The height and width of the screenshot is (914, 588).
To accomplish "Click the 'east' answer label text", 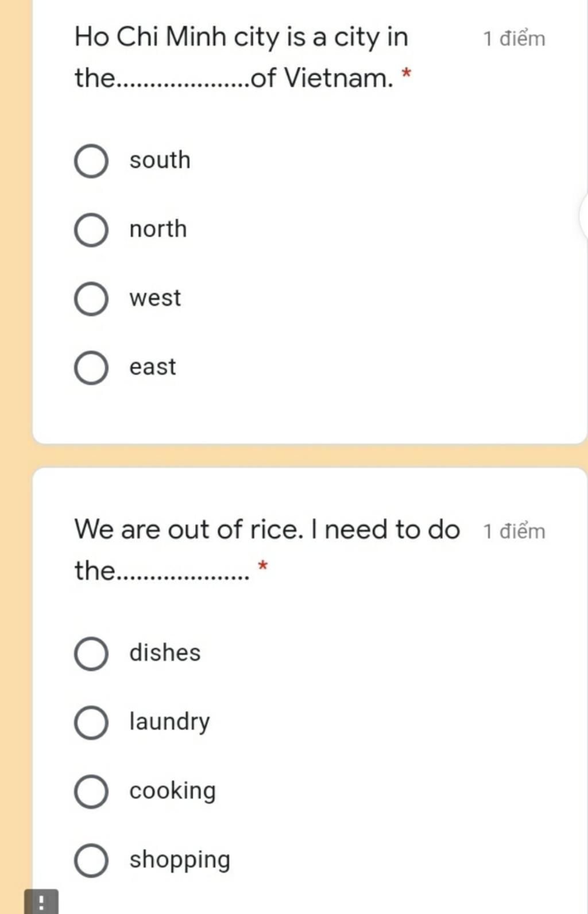I will coord(153,367).
